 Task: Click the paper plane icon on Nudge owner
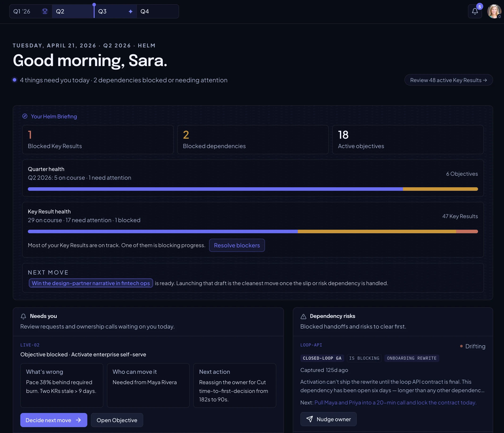tap(309, 419)
